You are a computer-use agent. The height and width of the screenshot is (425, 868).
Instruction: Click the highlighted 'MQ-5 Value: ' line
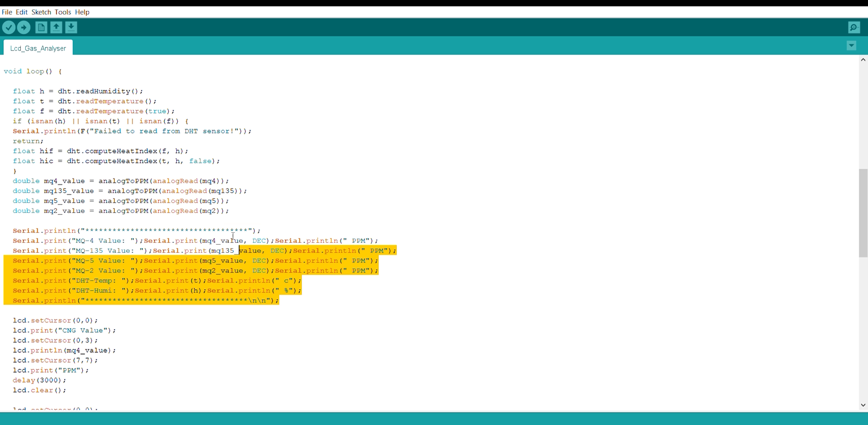point(195,260)
